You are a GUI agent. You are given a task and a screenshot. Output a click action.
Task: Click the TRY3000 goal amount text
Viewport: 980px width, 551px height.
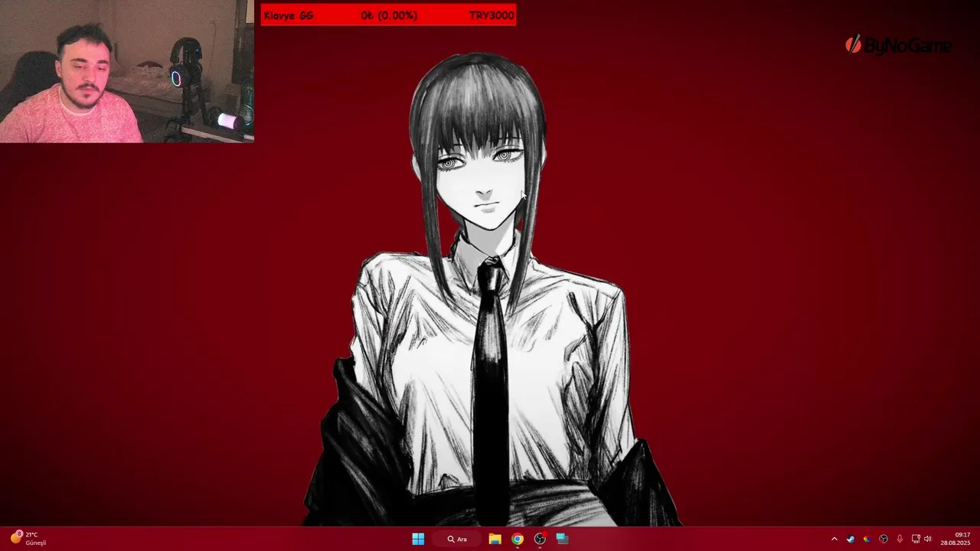pyautogui.click(x=492, y=15)
